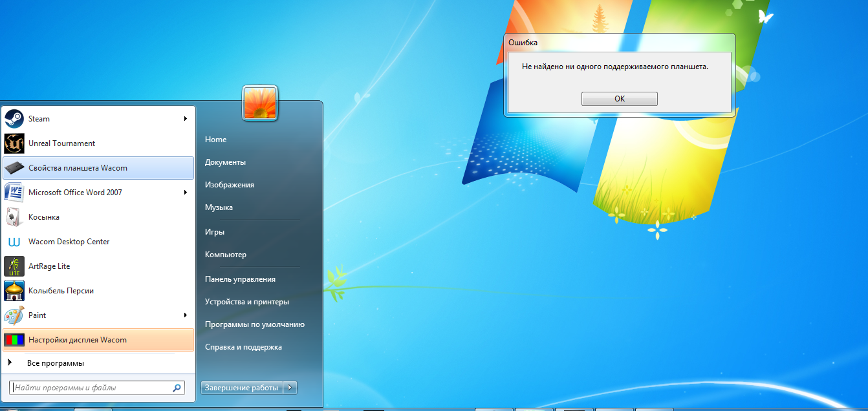Viewport: 868px width, 411px height.
Task: Click the Завершение работы button
Action: tap(243, 388)
